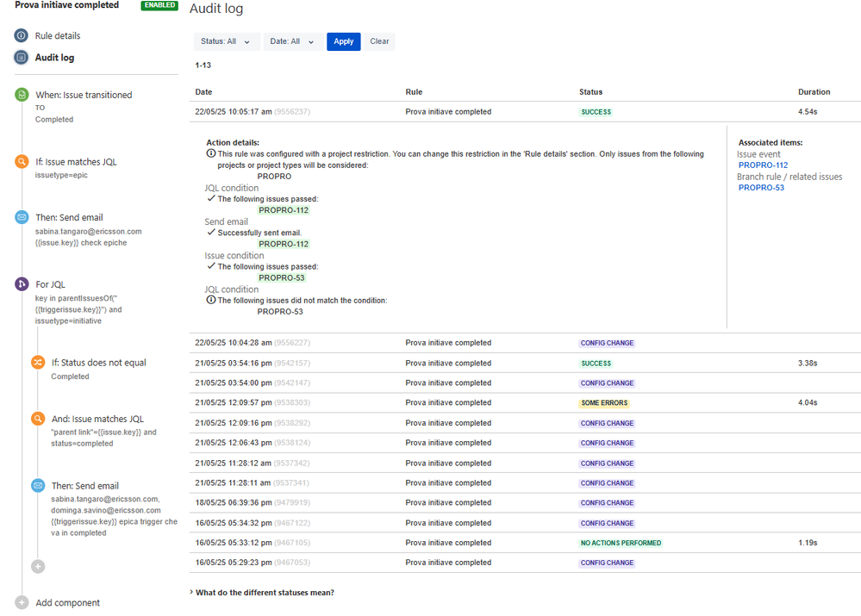Open the Date: All filter dropdown
The height and width of the screenshot is (616, 861).
pyautogui.click(x=293, y=41)
